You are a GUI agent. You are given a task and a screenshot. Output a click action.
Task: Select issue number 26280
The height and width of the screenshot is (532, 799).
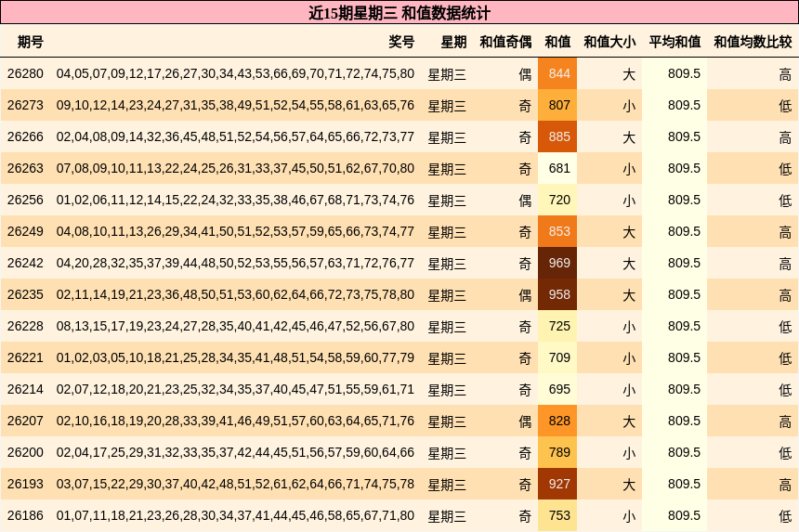25,74
